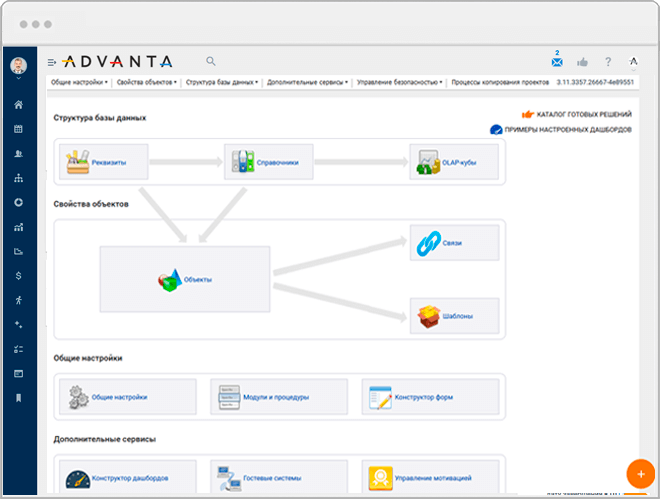
Task: Open the help question mark icon
Action: point(608,62)
